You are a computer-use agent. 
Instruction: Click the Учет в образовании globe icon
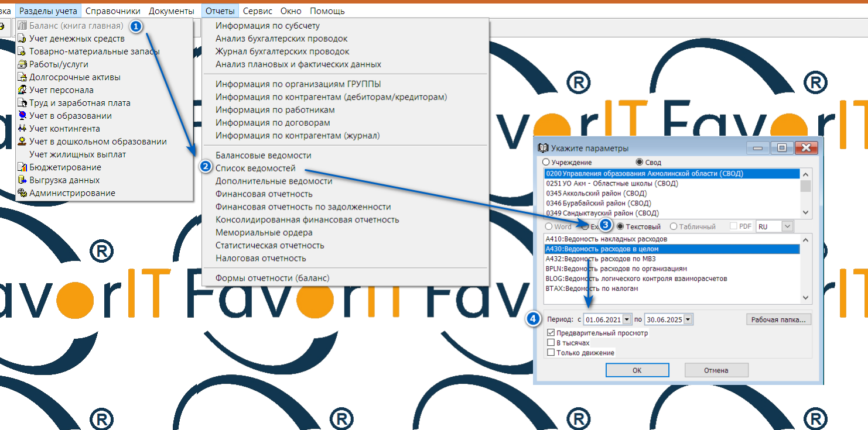[x=22, y=116]
